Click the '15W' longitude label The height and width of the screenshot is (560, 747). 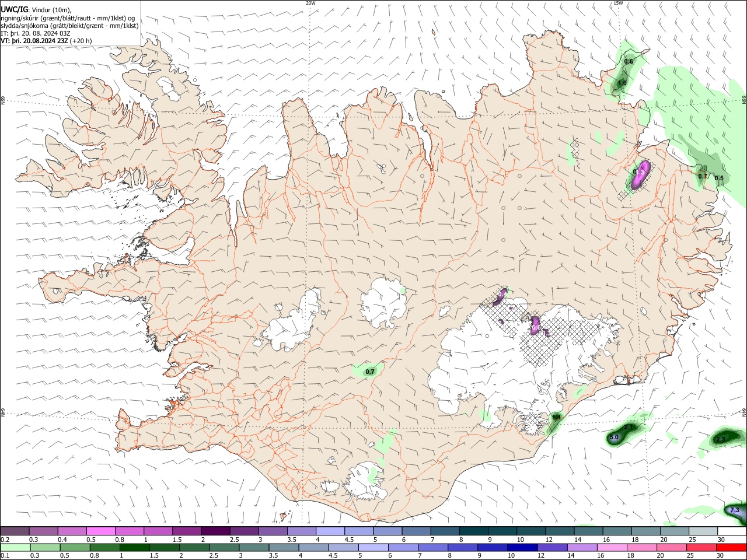pyautogui.click(x=618, y=3)
